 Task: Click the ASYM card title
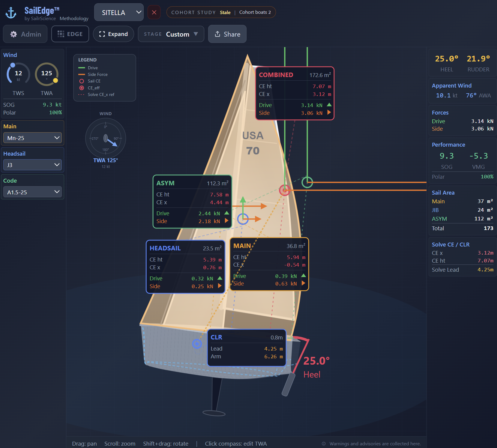click(x=165, y=183)
